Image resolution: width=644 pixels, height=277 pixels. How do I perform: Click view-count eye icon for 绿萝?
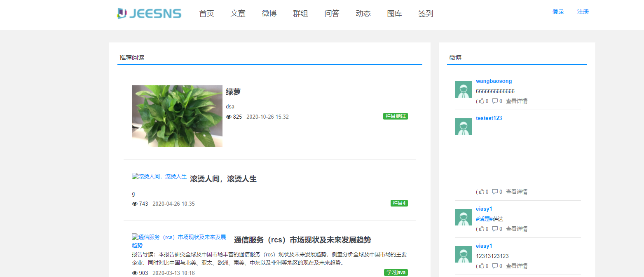pos(229,117)
